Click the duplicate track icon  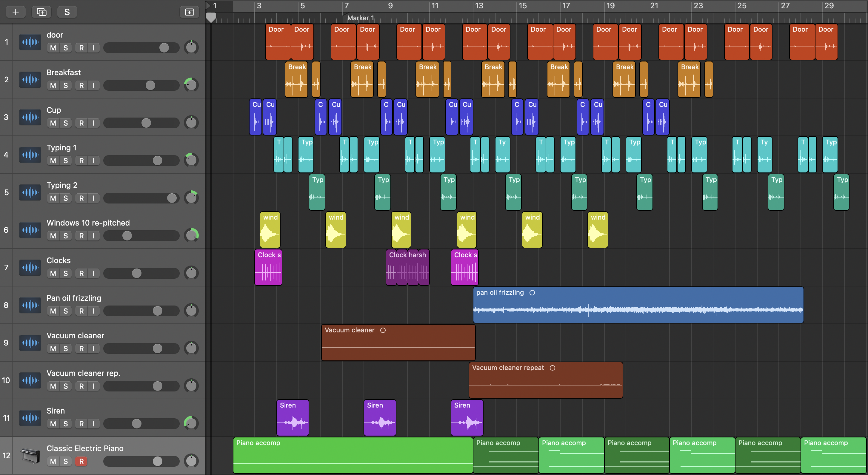(x=41, y=12)
